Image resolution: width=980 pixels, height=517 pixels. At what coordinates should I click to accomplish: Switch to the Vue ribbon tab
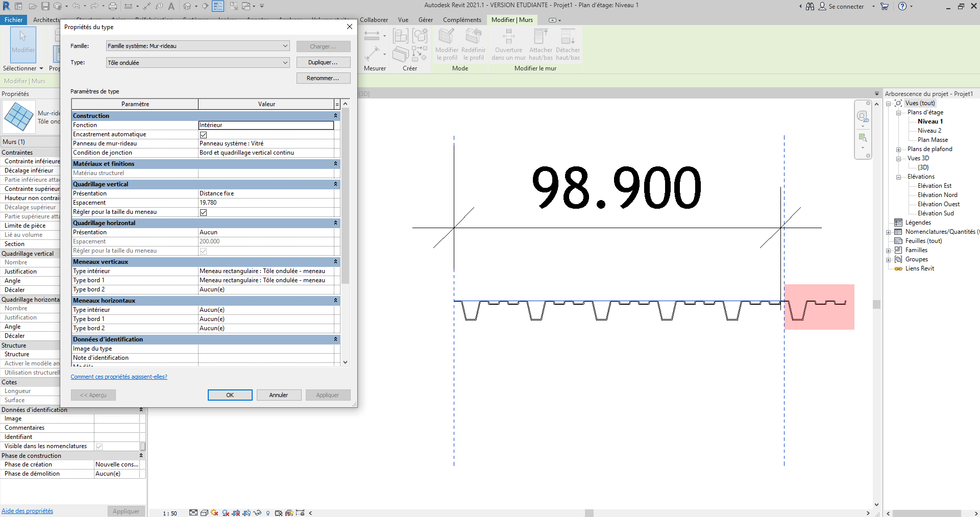(x=403, y=20)
